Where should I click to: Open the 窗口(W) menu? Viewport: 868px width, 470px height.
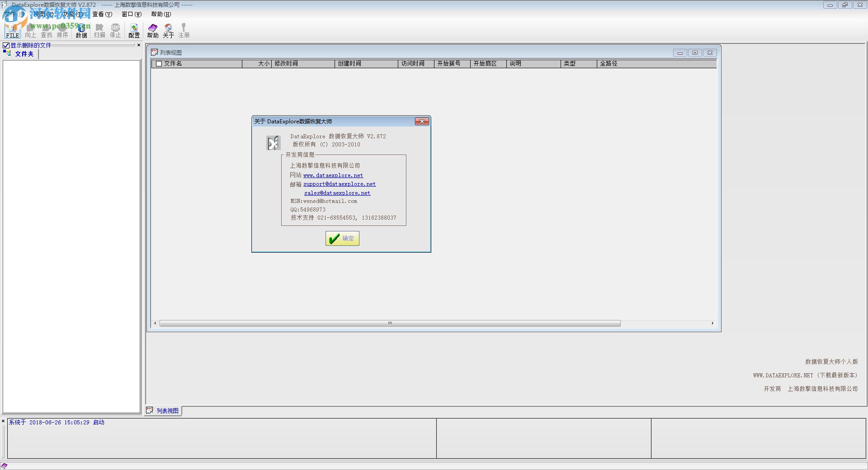point(132,14)
